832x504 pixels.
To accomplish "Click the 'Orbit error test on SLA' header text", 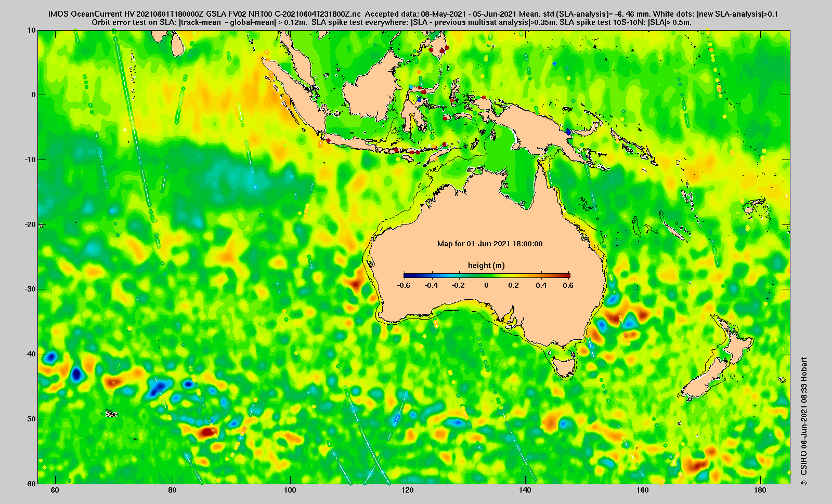I will tap(134, 23).
